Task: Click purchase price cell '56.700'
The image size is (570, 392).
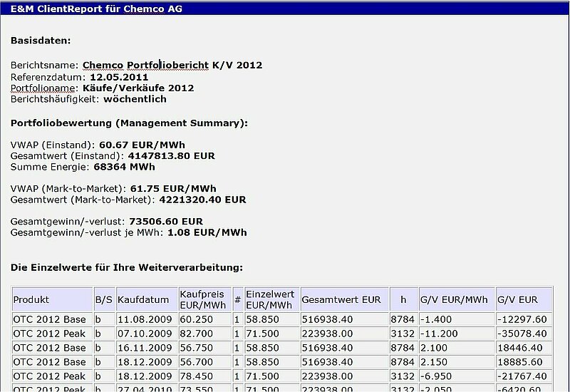Action: pos(205,362)
